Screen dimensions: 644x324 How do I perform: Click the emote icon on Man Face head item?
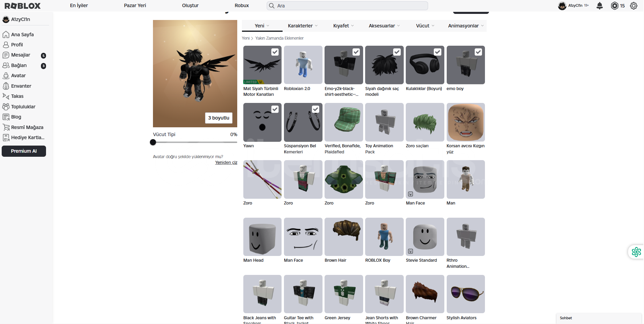click(410, 194)
